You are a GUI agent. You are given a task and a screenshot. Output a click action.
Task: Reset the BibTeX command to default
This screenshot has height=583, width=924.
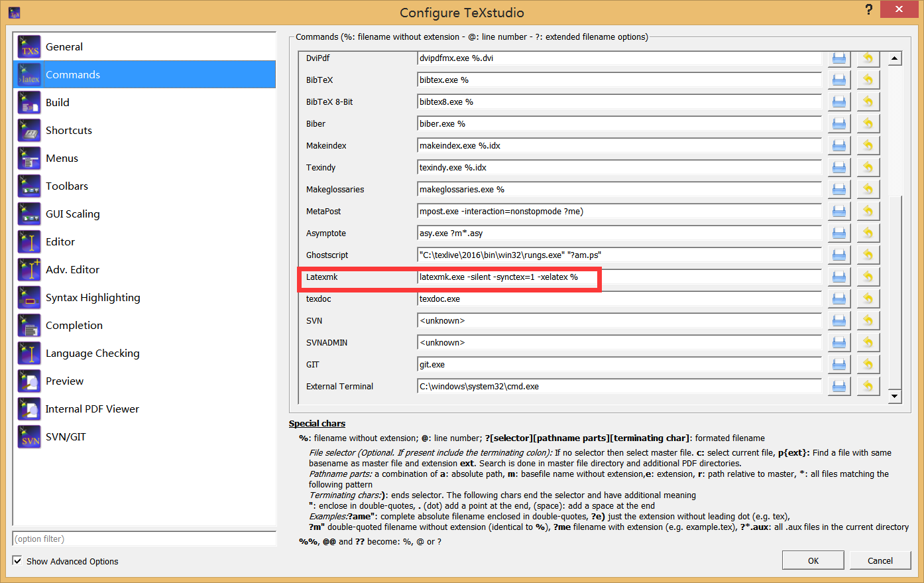[868, 80]
